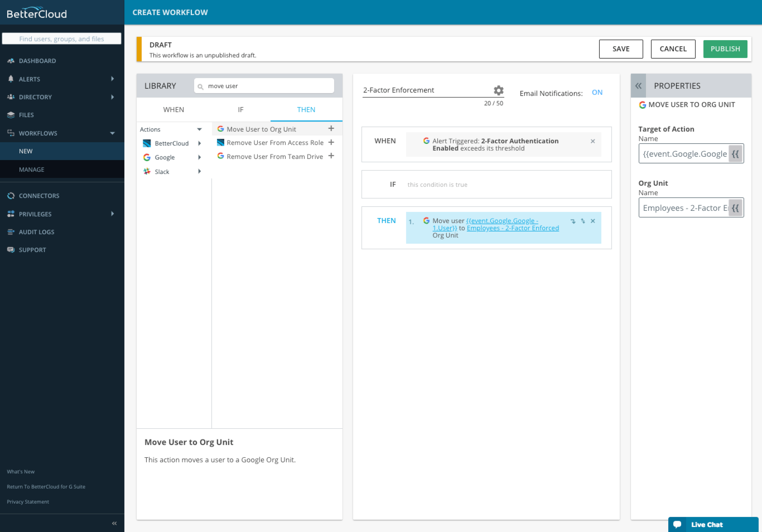This screenshot has width=762, height=532.
Task: Open Live Chat
Action: 713,525
